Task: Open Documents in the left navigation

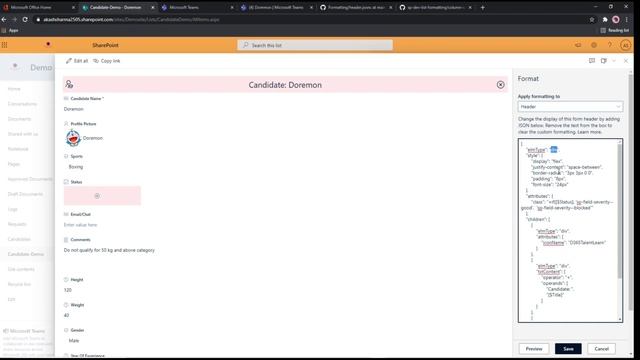Action: tap(19, 119)
